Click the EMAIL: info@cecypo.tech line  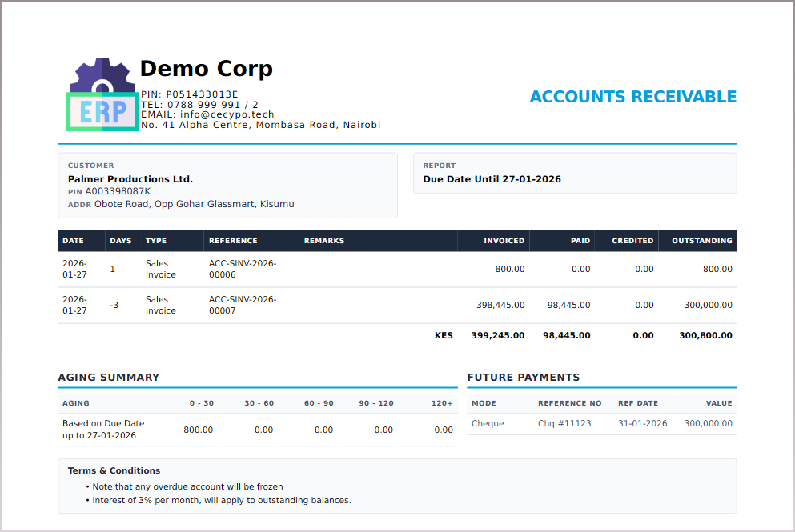click(207, 114)
